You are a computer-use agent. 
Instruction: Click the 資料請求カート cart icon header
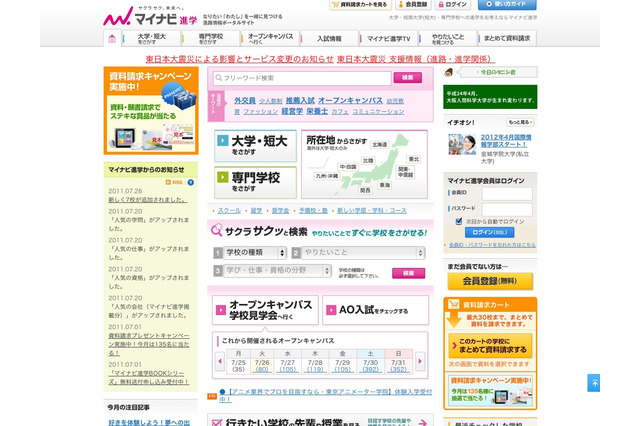click(454, 304)
